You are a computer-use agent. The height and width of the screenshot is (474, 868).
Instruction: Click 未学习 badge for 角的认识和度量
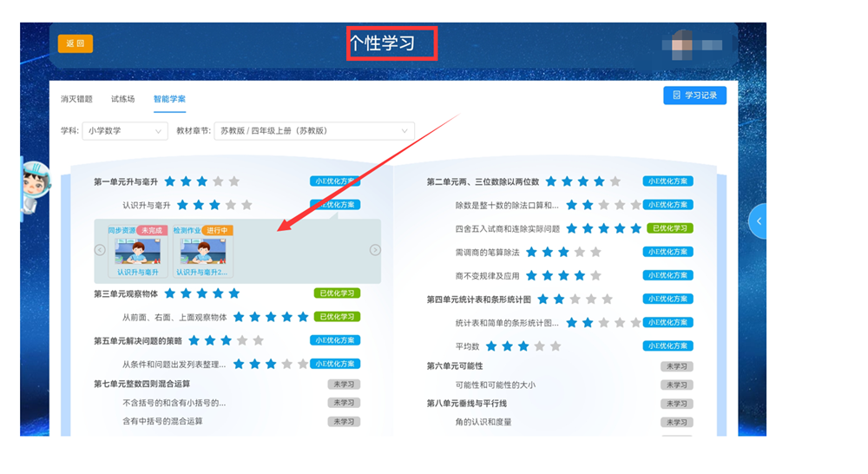[676, 422]
